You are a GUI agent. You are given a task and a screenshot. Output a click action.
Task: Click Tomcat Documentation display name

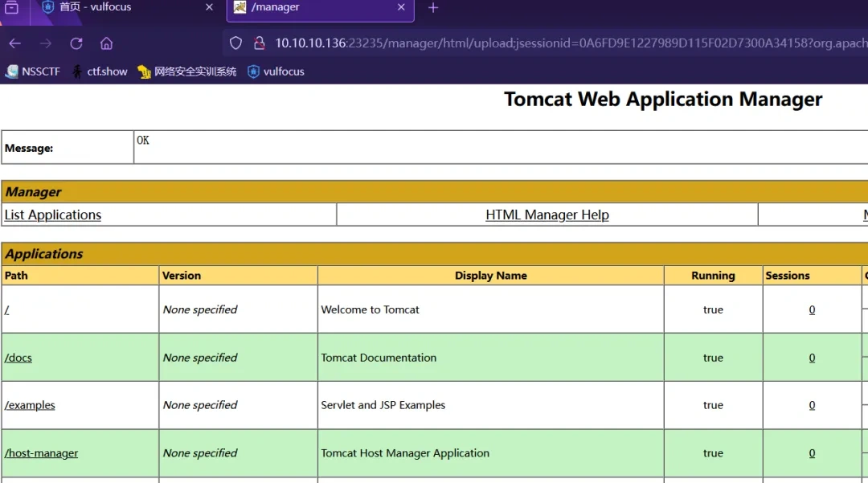pyautogui.click(x=379, y=358)
